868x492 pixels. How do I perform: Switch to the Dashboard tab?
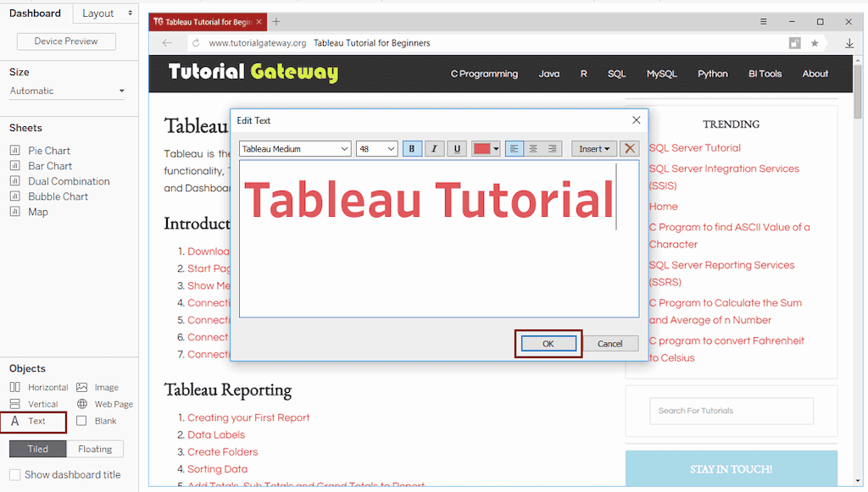(36, 14)
